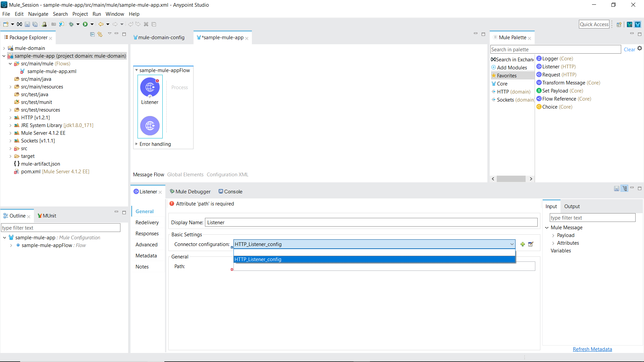Select the lower HTTP response icon in flow
The width and height of the screenshot is (644, 362).
150,126
